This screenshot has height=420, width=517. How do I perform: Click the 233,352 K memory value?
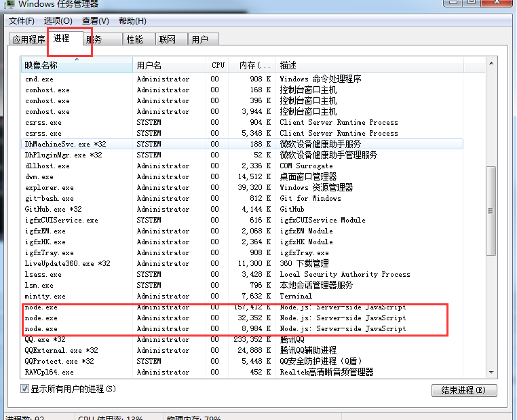(x=252, y=339)
